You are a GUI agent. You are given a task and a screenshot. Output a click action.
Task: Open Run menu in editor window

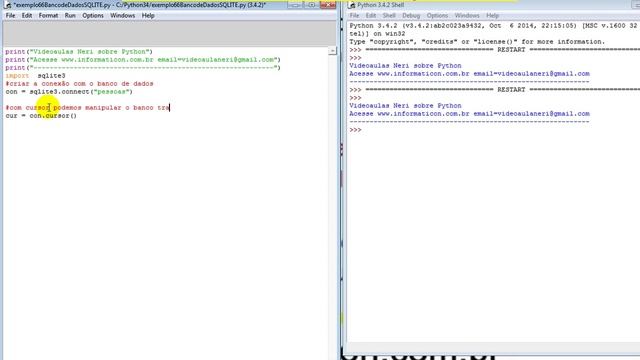[70, 16]
